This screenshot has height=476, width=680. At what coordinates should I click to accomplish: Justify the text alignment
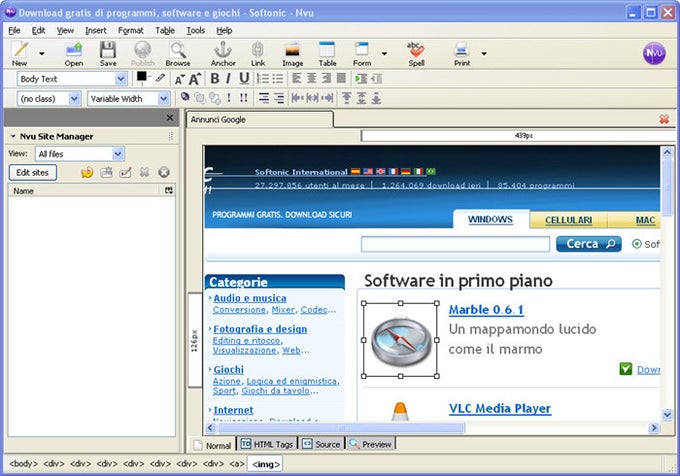pyautogui.click(x=341, y=78)
